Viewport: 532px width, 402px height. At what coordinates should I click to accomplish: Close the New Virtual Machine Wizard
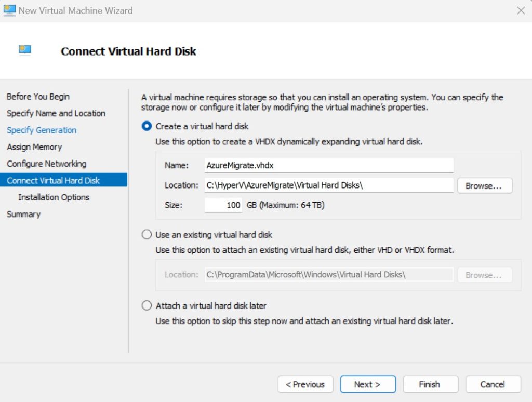pos(521,10)
